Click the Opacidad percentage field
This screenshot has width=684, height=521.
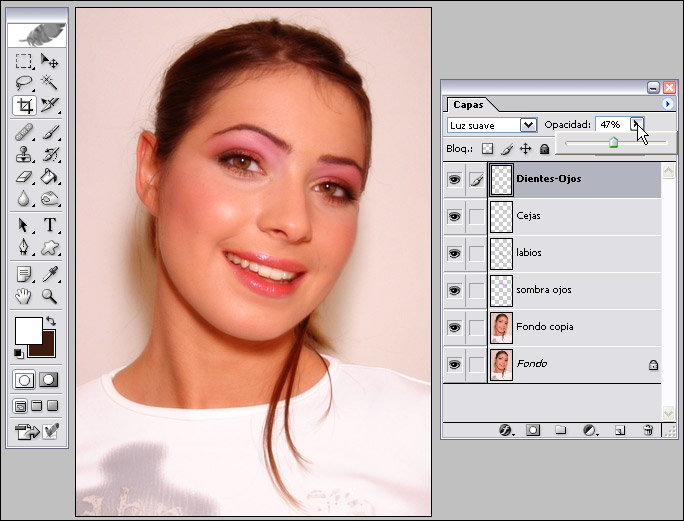[x=611, y=125]
